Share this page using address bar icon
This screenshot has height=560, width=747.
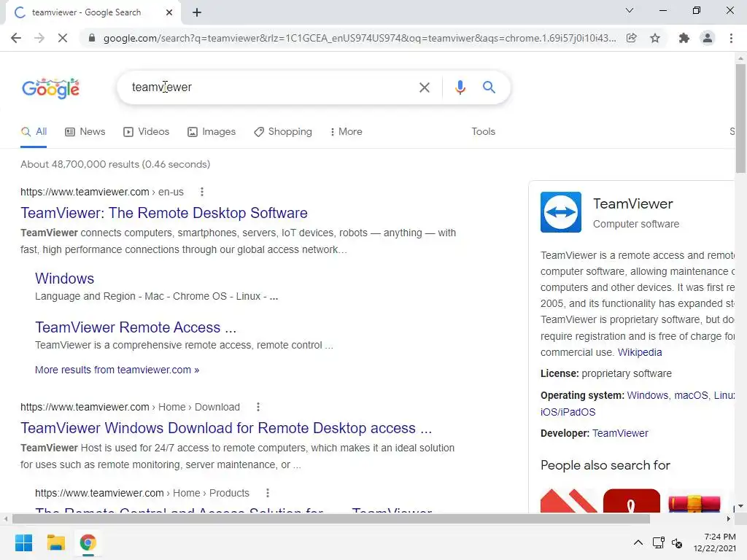click(631, 38)
